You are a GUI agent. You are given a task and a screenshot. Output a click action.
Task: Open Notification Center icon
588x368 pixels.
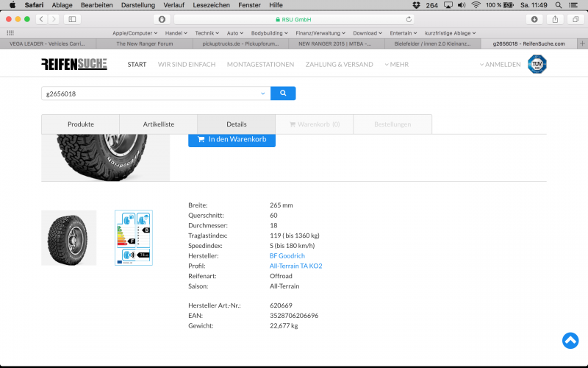click(573, 5)
